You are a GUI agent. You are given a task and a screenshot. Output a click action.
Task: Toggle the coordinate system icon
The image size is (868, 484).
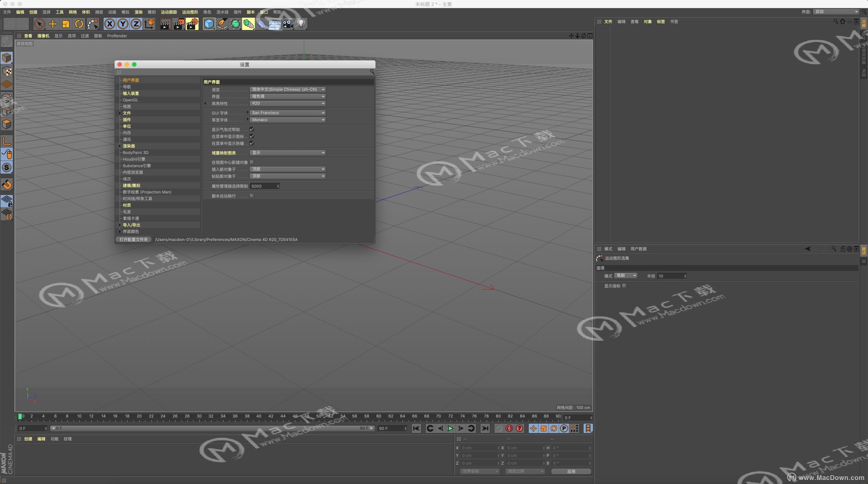click(x=150, y=24)
